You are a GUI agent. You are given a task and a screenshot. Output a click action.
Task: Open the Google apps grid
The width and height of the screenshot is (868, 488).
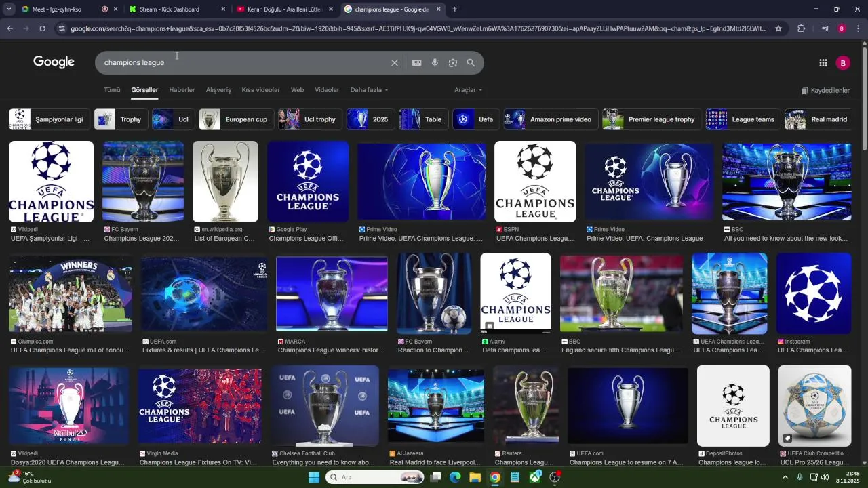823,62
